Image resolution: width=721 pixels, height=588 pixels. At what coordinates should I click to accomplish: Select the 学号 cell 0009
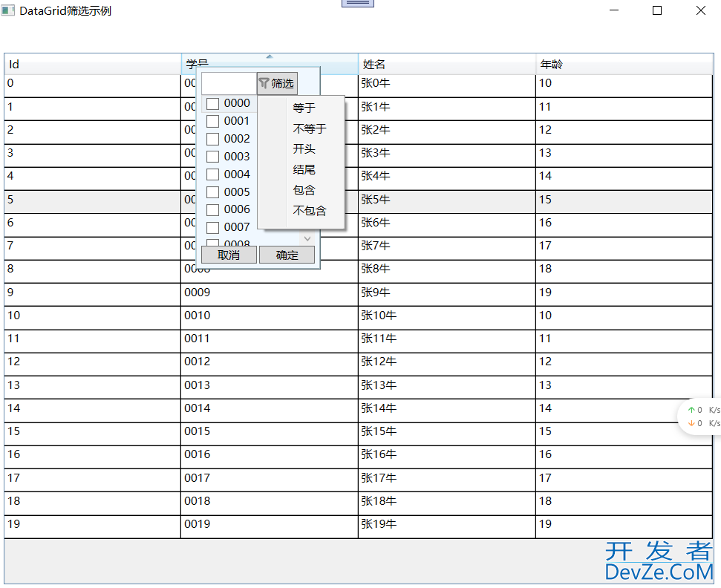[270, 295]
